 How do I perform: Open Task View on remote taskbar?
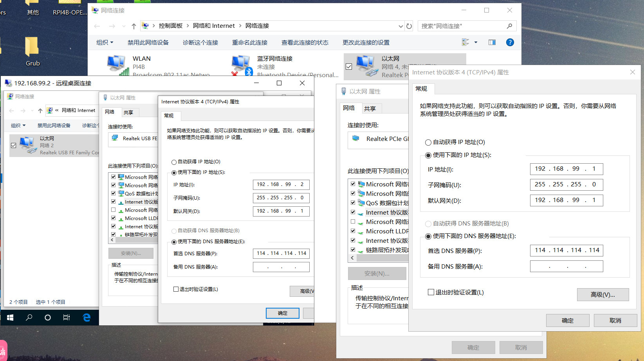pyautogui.click(x=67, y=318)
